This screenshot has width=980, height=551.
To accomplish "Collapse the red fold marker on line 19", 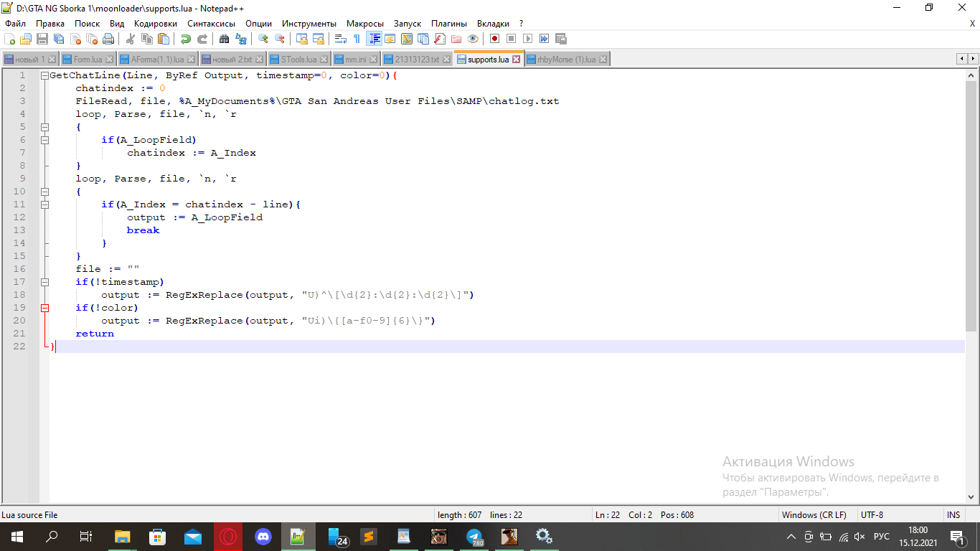I will coord(44,308).
